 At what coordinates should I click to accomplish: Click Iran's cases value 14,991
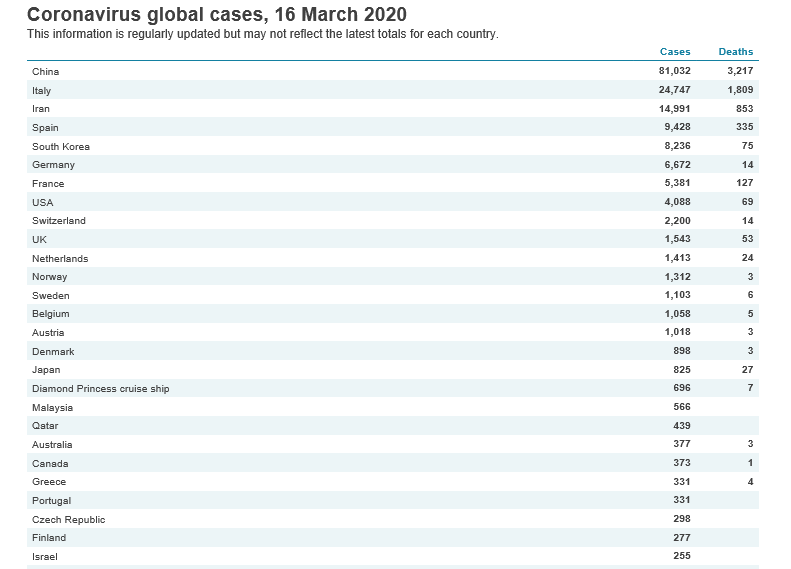[674, 108]
